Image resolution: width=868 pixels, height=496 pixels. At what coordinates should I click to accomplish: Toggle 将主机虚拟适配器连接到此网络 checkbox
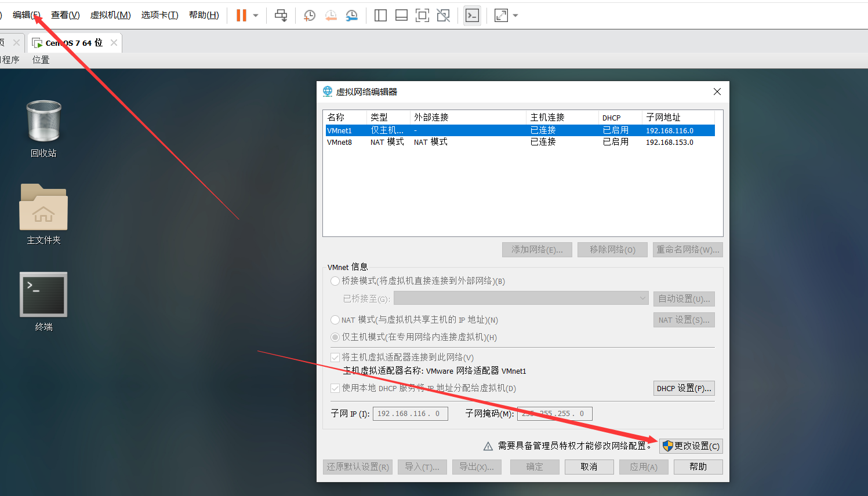(x=335, y=358)
